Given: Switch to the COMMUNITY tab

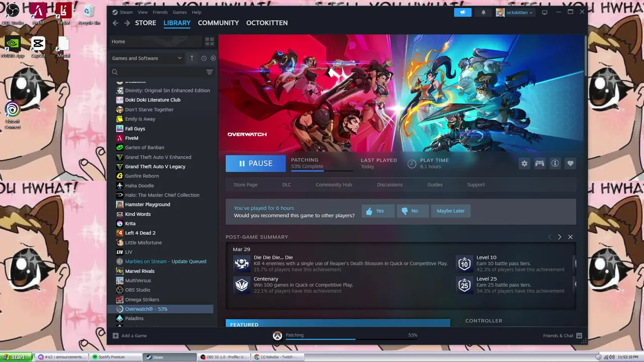Looking at the screenshot, I should point(218,23).
